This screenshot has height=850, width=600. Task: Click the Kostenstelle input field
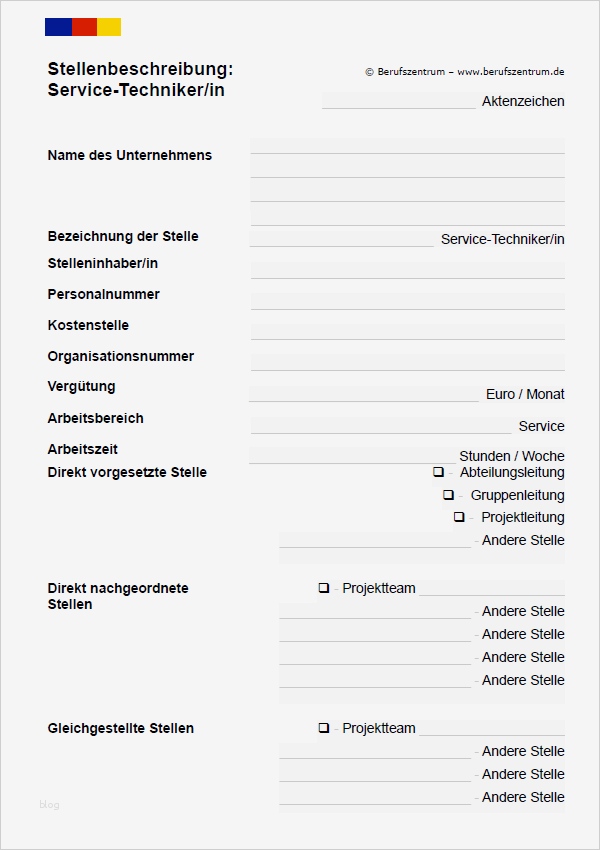(407, 331)
